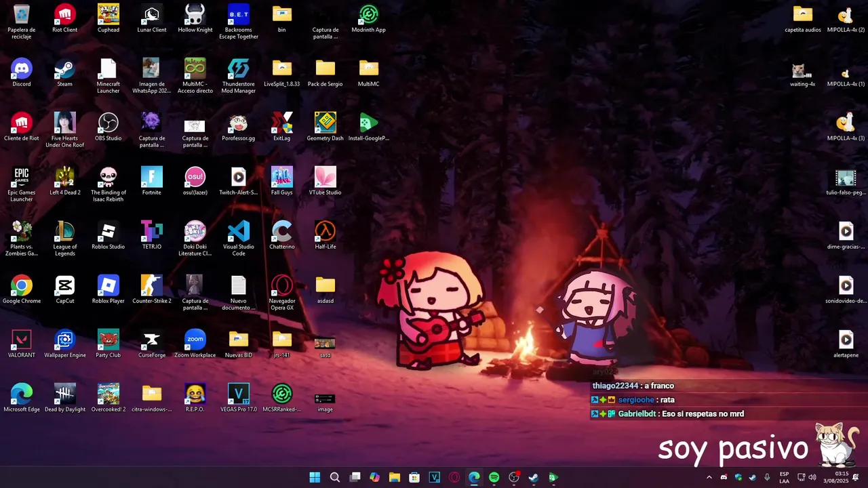Open Microsoft Store from taskbar
The height and width of the screenshot is (488, 868).
[414, 477]
